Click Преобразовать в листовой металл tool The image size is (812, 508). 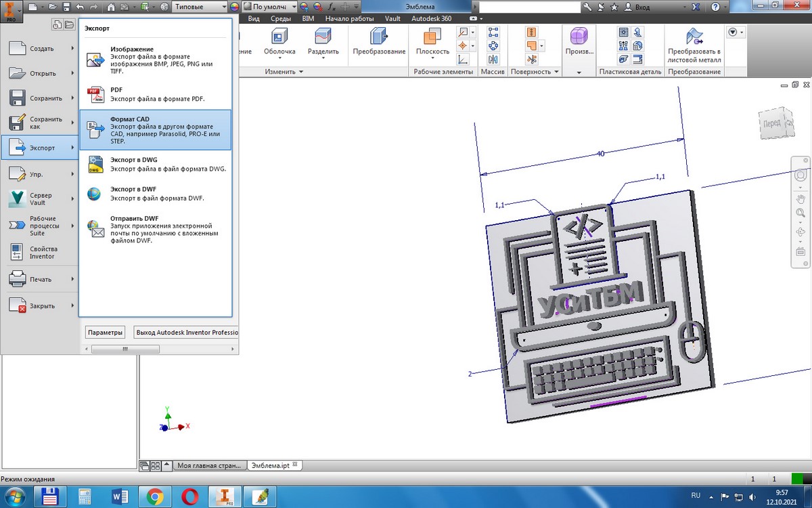(x=694, y=45)
